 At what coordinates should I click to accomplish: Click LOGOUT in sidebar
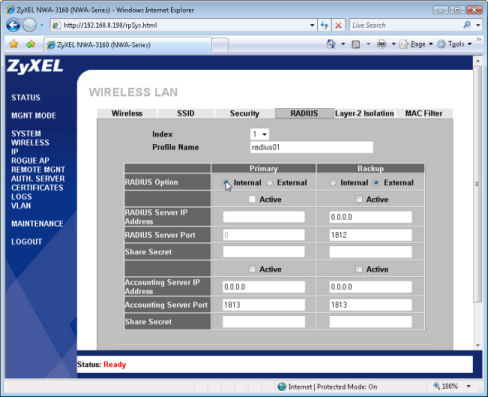point(27,242)
